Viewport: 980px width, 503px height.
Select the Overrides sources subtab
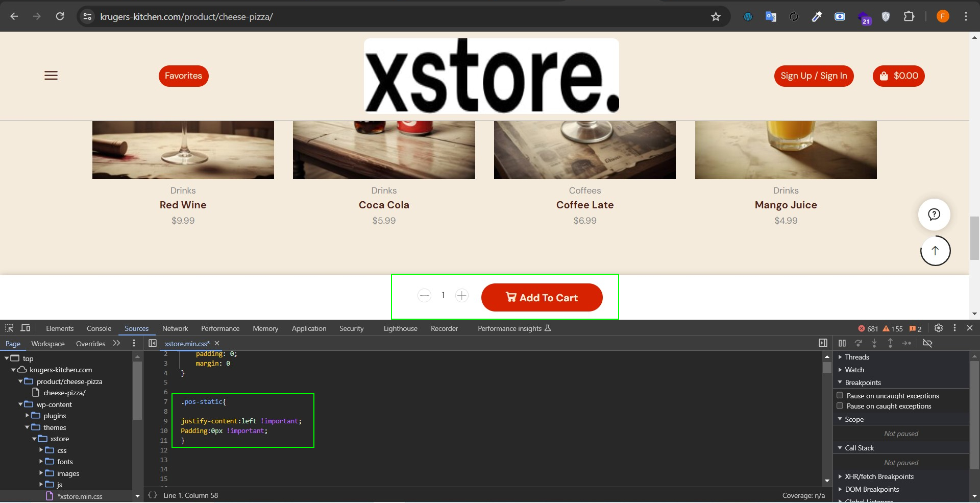[x=90, y=344]
